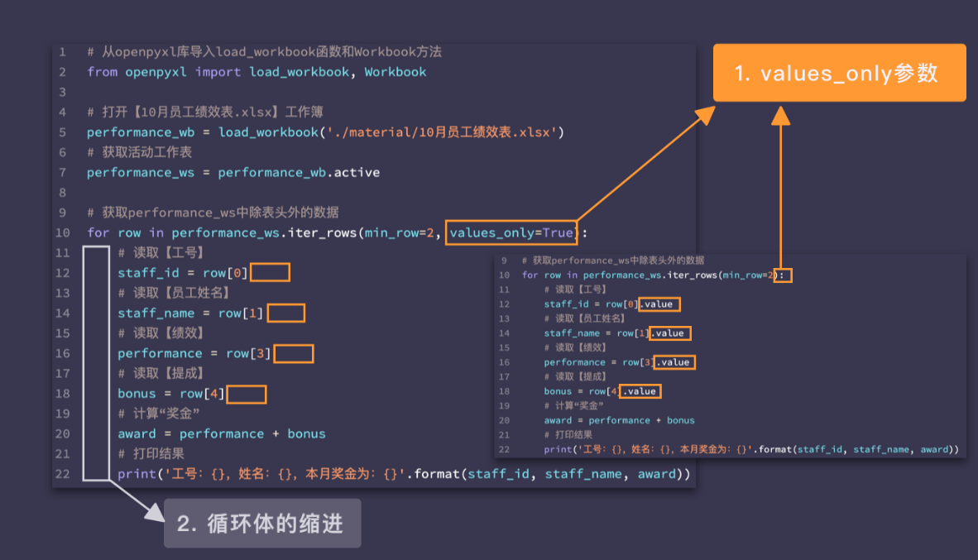The image size is (978, 560).
Task: Click 'award = performance + bonus' in the small snippet
Action: click(619, 420)
